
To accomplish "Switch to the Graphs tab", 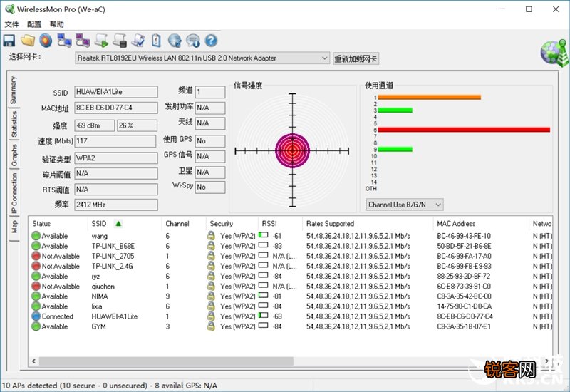I will pos(14,155).
